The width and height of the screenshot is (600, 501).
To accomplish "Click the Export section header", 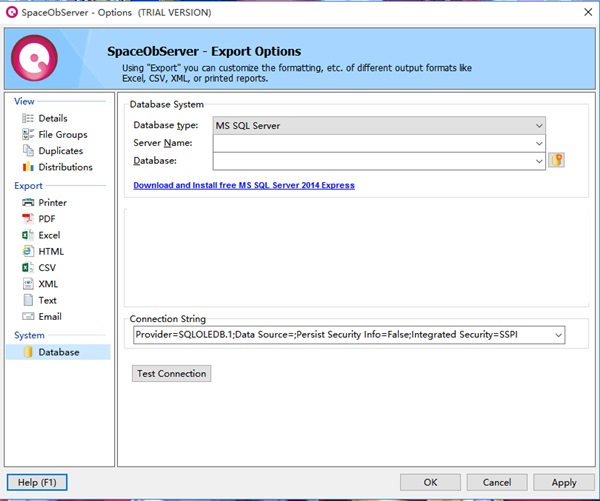I will click(x=28, y=186).
